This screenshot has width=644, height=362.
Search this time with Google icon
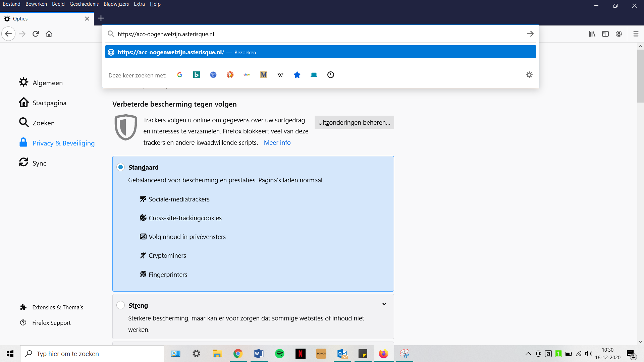pyautogui.click(x=180, y=75)
